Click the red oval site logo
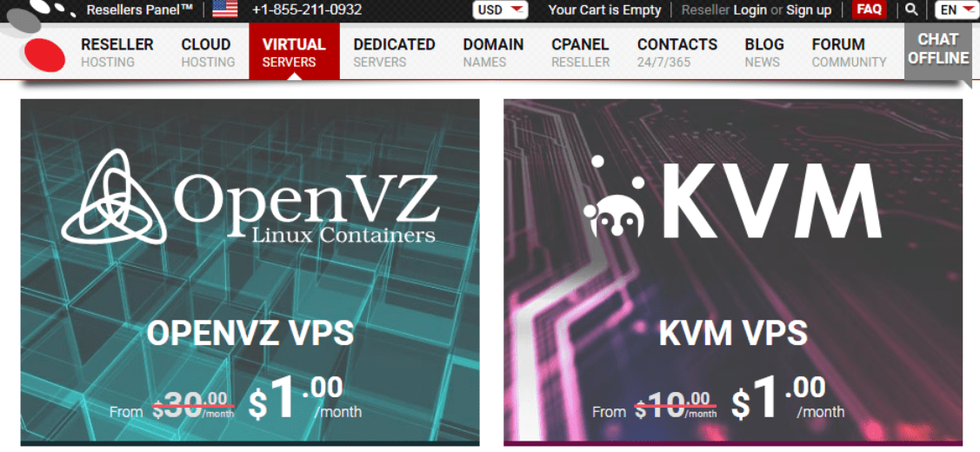The width and height of the screenshot is (980, 452). [x=45, y=55]
